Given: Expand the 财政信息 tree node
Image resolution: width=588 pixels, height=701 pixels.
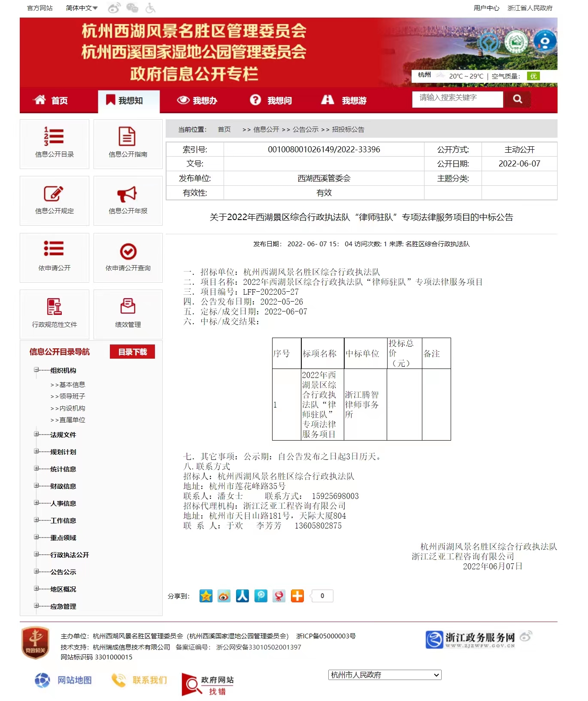Looking at the screenshot, I should coord(36,486).
